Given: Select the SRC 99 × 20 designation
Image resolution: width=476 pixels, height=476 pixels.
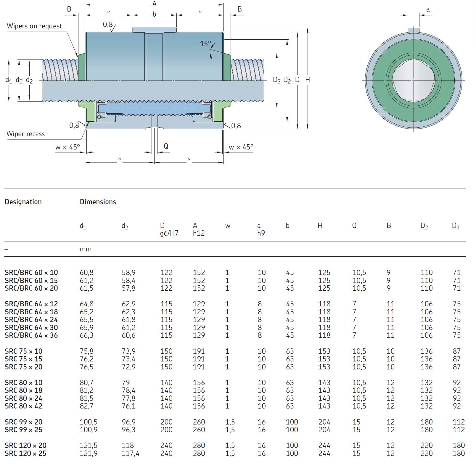Looking at the screenshot, I should [23, 422].
